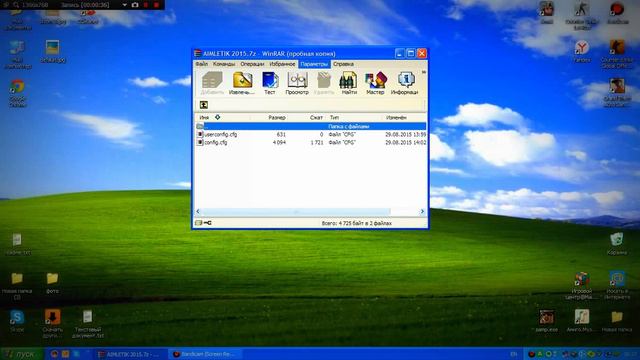Click the greyed Добавить (Add) icon
The width and height of the screenshot is (640, 360).
click(x=212, y=83)
